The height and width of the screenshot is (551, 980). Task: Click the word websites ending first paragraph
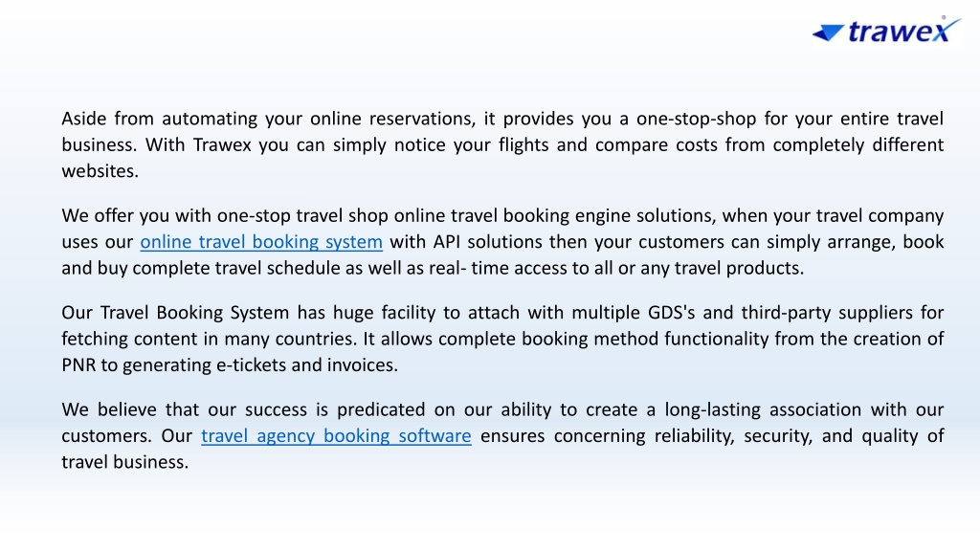[x=100, y=171]
